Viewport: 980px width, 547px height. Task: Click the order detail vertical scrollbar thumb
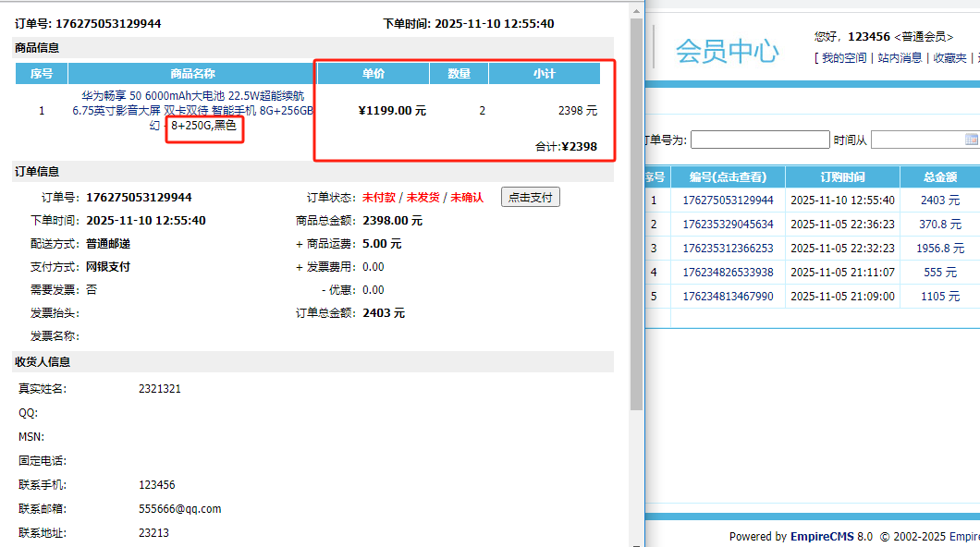[636, 213]
